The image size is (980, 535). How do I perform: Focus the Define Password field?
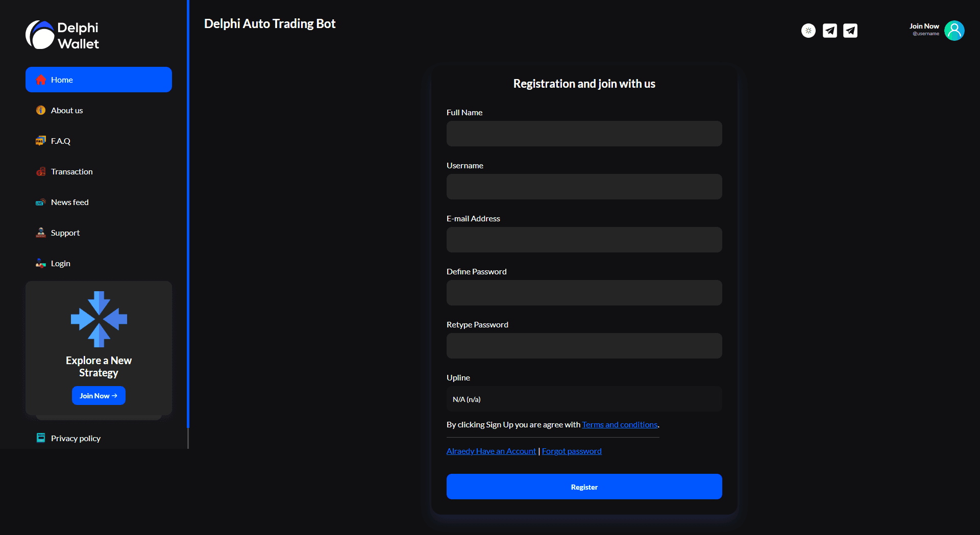pos(584,293)
